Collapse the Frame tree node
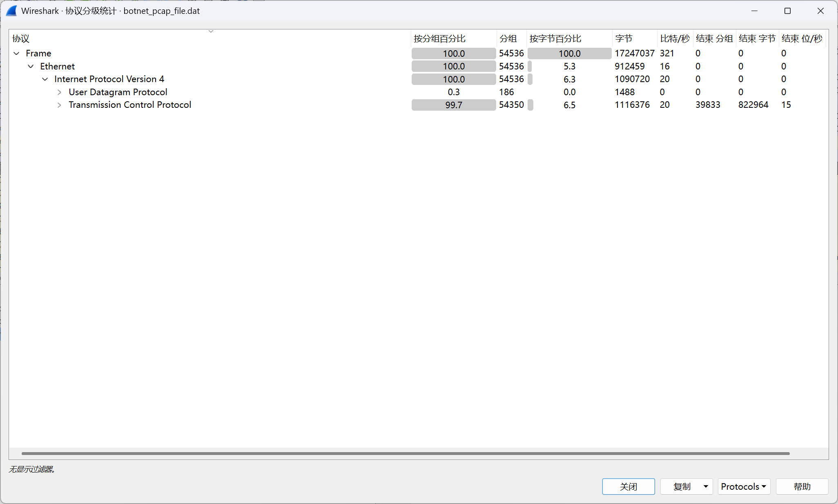The image size is (838, 504). (16, 54)
